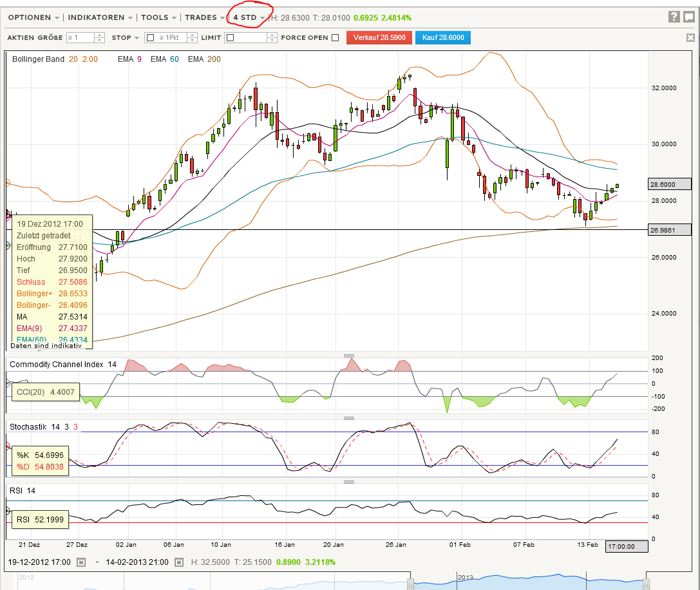Focus the Limit value field
Screen dimensions: 700x590
click(251, 37)
